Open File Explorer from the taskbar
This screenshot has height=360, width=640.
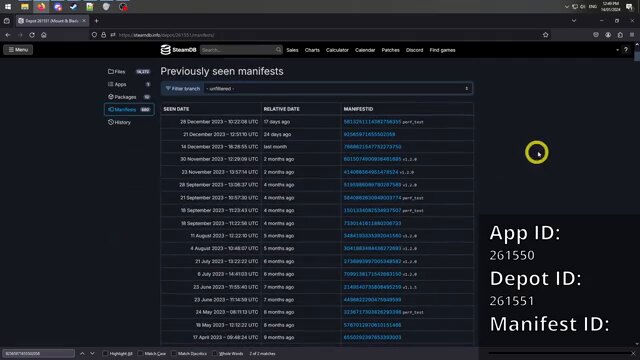point(24,7)
